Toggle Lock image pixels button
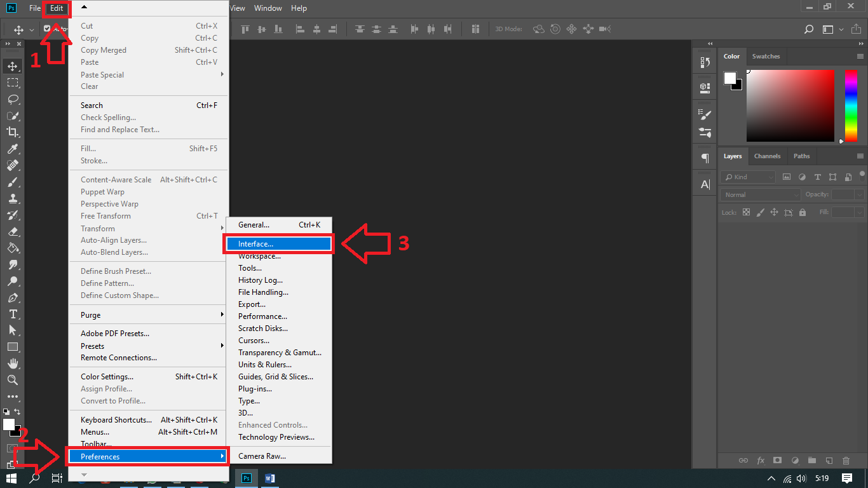 [760, 212]
